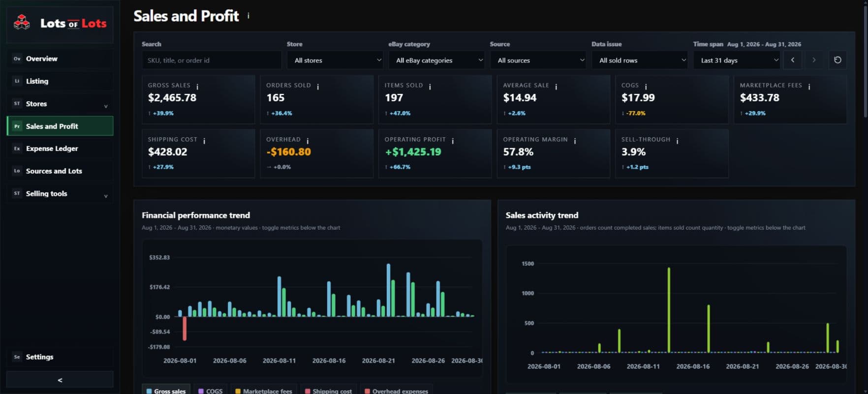Show info for Marketplace Fees metric

pyautogui.click(x=809, y=87)
